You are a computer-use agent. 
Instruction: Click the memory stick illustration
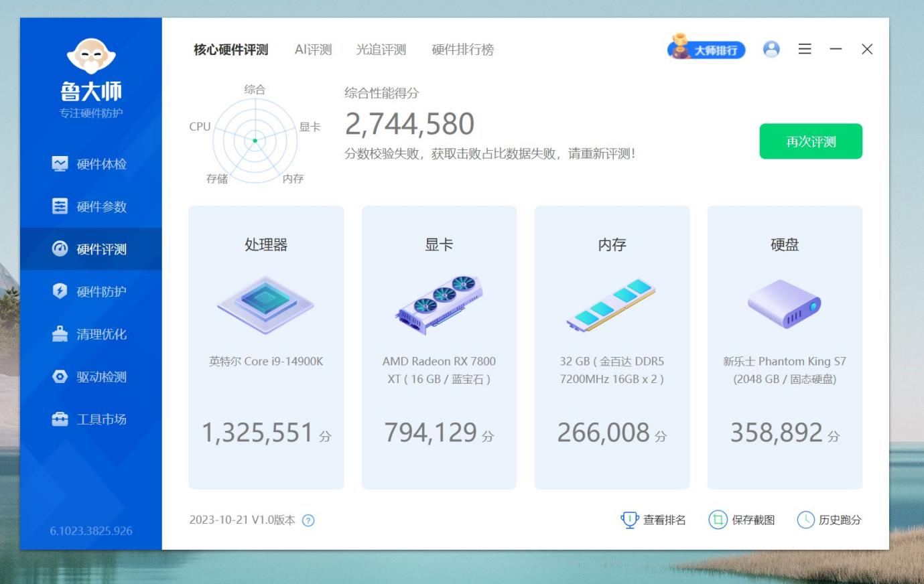(612, 305)
